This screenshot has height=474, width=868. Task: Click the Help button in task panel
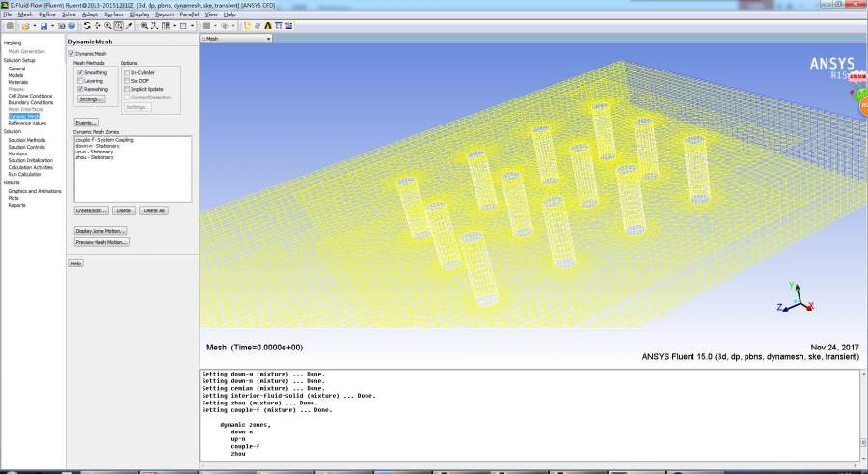(76, 264)
